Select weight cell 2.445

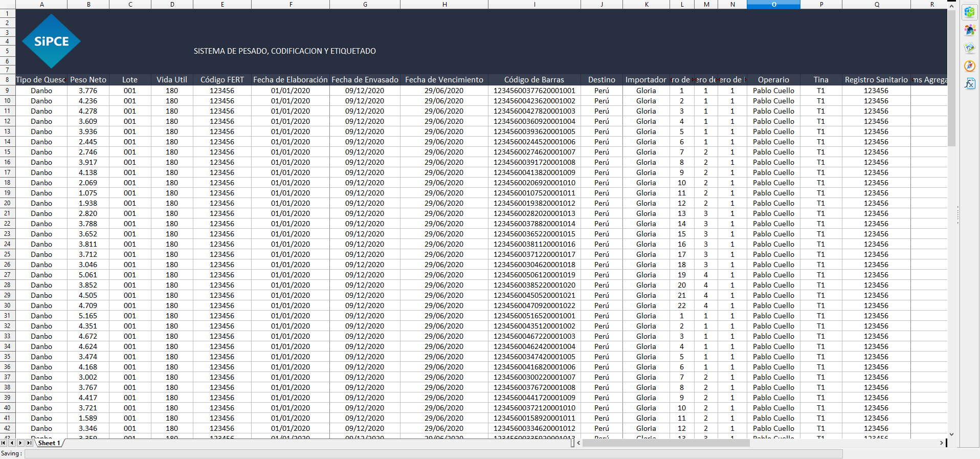(88, 142)
